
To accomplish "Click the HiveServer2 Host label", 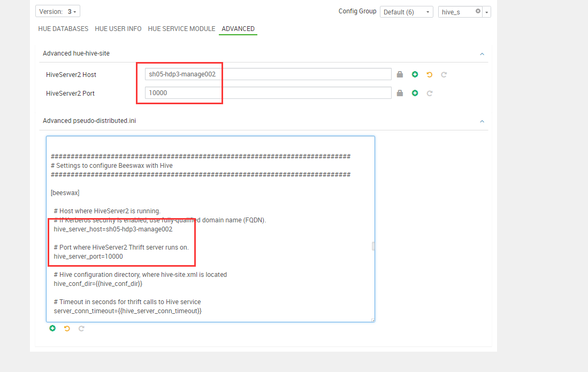I will [x=71, y=74].
